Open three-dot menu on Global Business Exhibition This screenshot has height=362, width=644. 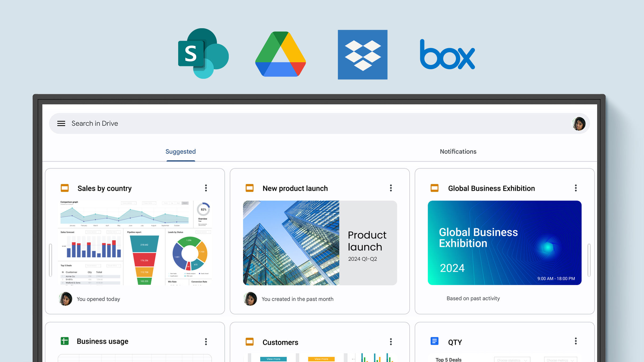tap(576, 188)
